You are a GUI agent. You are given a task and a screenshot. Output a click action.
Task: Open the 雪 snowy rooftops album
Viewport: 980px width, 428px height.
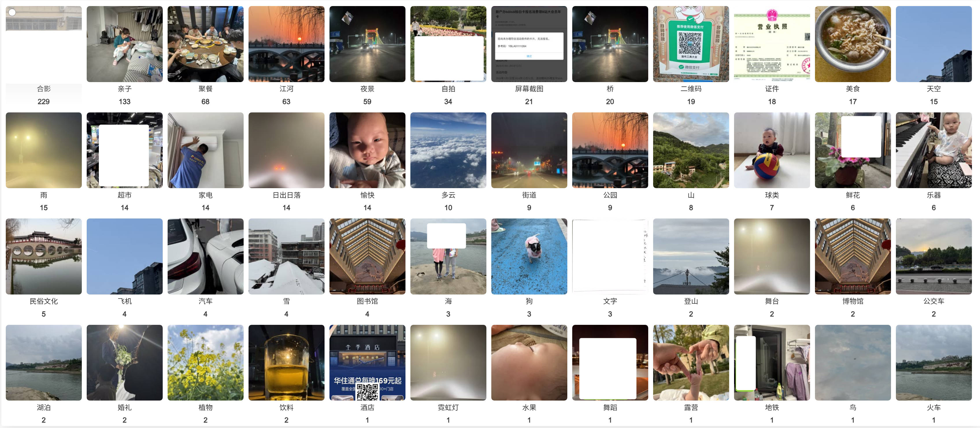click(286, 256)
